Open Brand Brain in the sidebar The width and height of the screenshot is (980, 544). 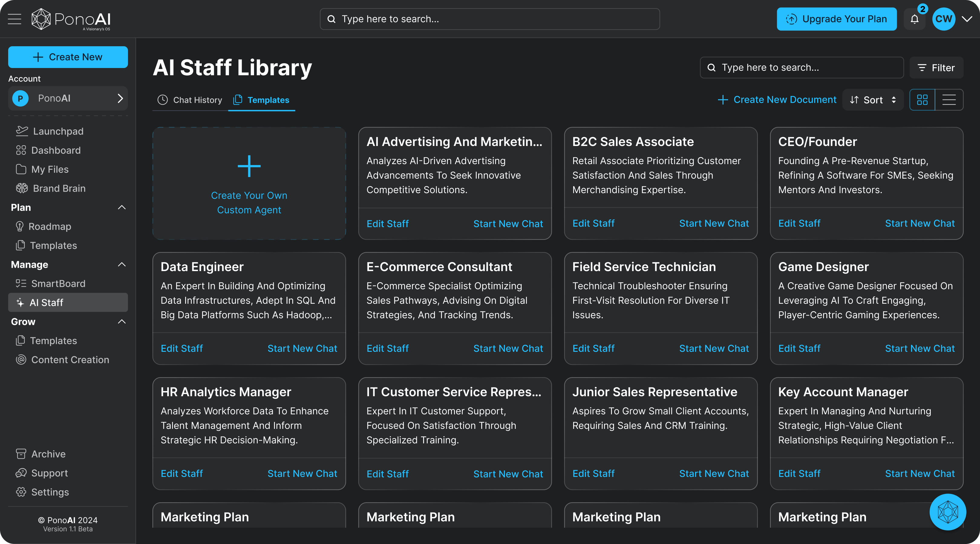click(x=50, y=188)
